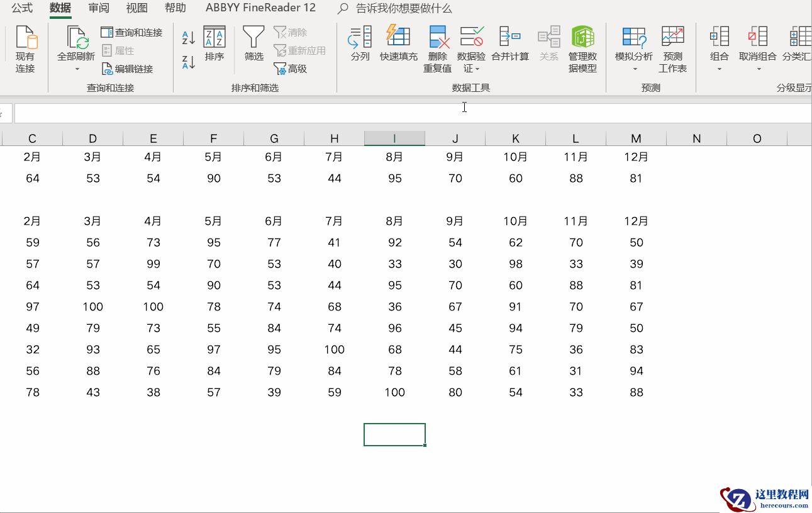Click the 快速填充 Flash Fill icon

pos(398,38)
